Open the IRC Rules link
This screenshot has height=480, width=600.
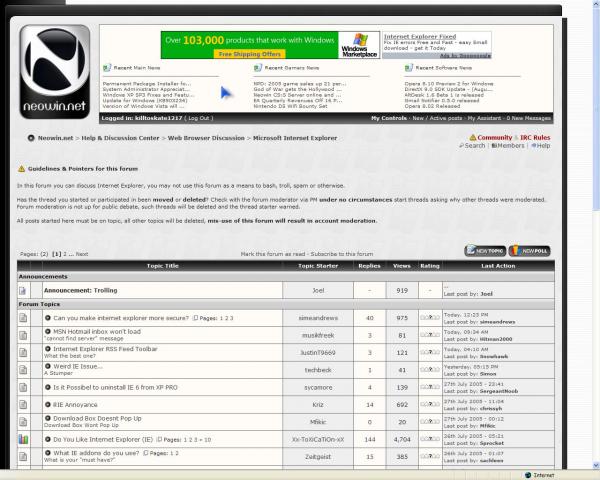pyautogui.click(x=535, y=137)
